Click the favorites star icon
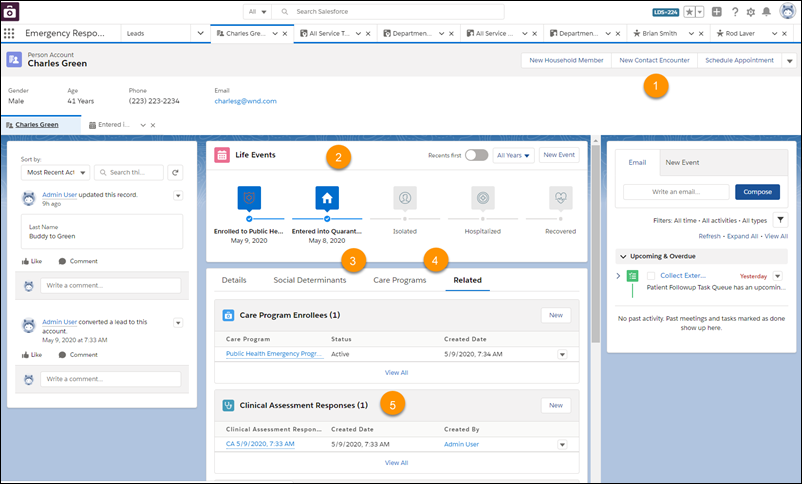802x484 pixels. tap(689, 12)
